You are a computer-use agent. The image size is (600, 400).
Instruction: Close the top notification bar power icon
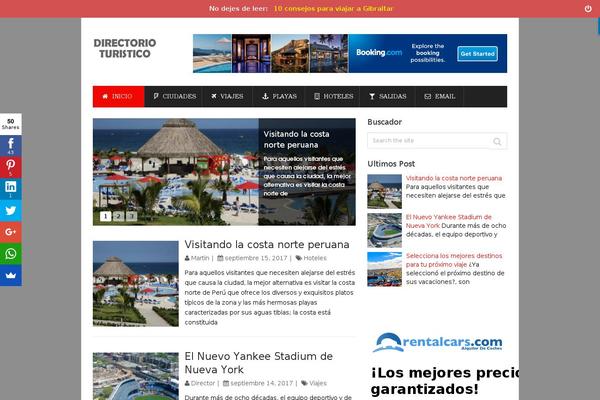click(588, 8)
